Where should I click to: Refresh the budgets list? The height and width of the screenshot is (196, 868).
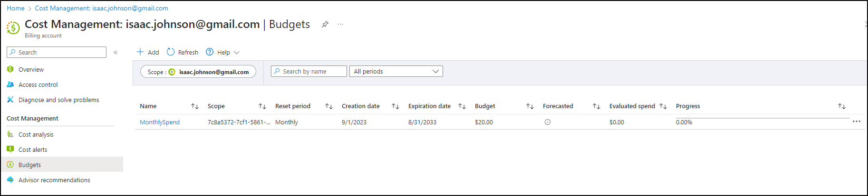[183, 52]
